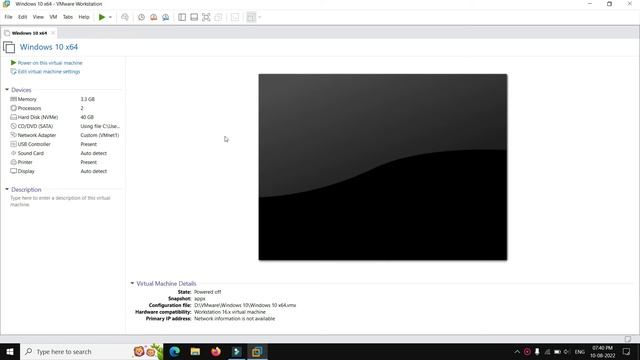Click the Memory chip icon

(13, 99)
